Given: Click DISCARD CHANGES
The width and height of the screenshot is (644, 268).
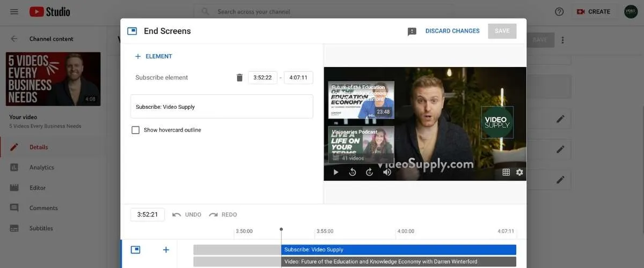Looking at the screenshot, I should 452,31.
